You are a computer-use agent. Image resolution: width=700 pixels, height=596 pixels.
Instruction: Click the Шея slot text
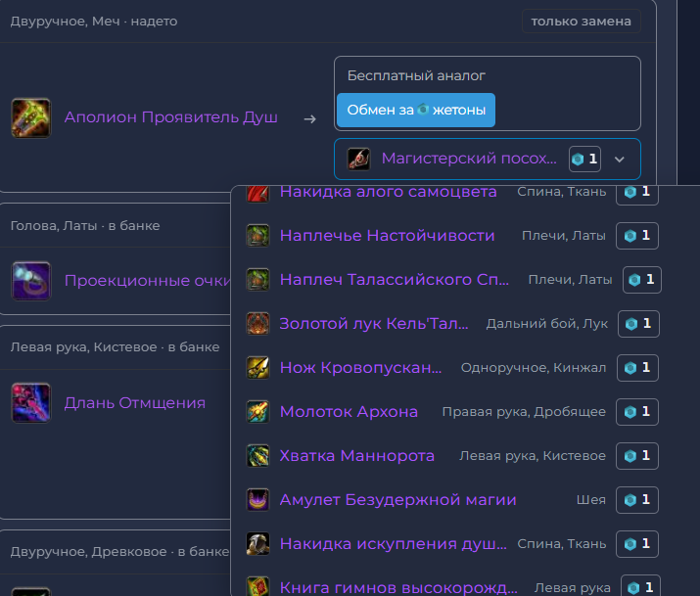pyautogui.click(x=591, y=500)
